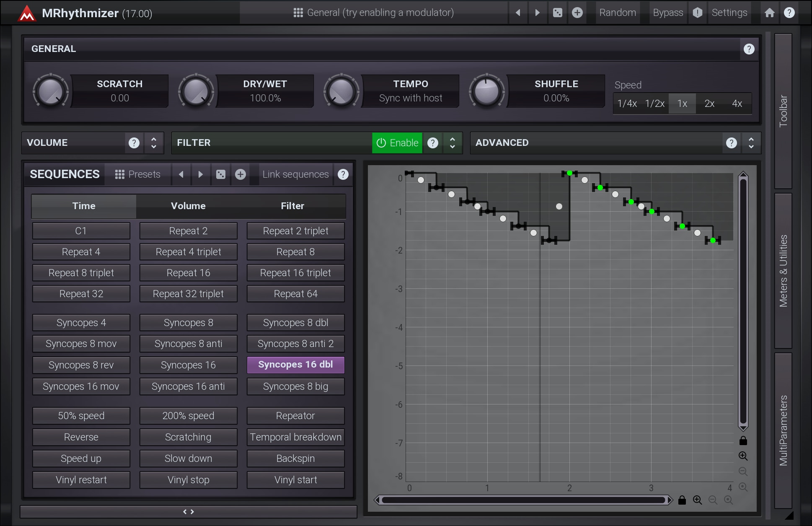Click the home icon in the title bar

[x=769, y=13]
